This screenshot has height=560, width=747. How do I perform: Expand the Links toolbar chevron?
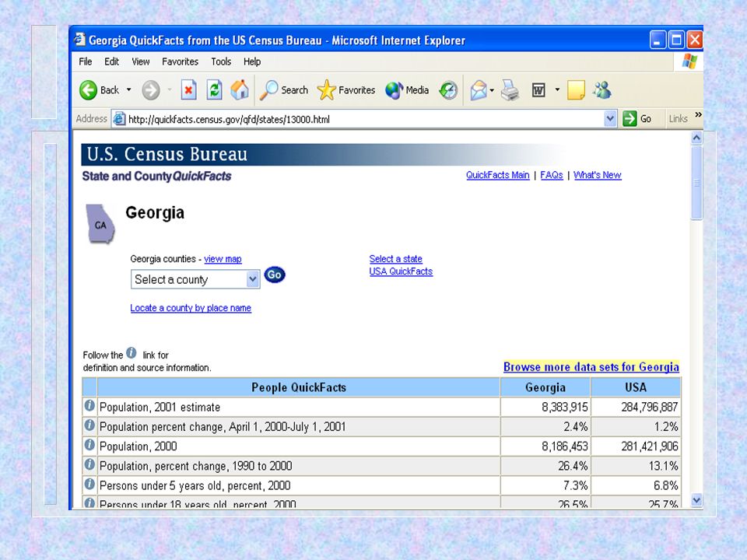[x=699, y=115]
